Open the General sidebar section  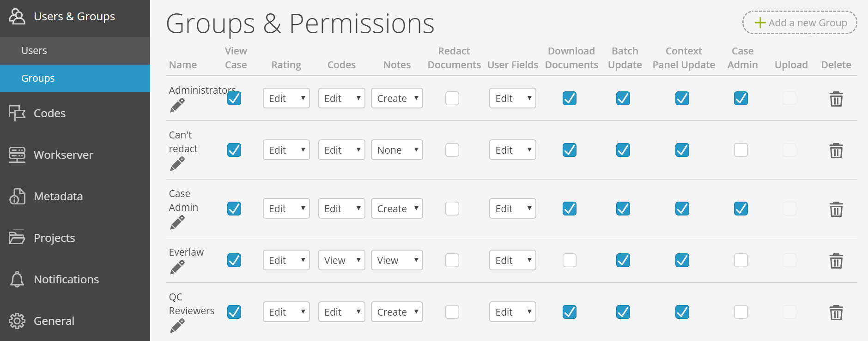[75, 321]
